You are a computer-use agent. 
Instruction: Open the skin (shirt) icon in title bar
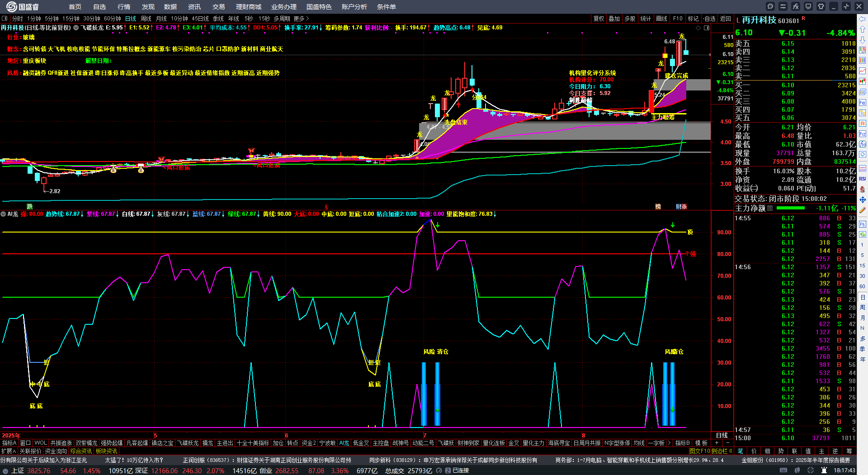[821, 6]
